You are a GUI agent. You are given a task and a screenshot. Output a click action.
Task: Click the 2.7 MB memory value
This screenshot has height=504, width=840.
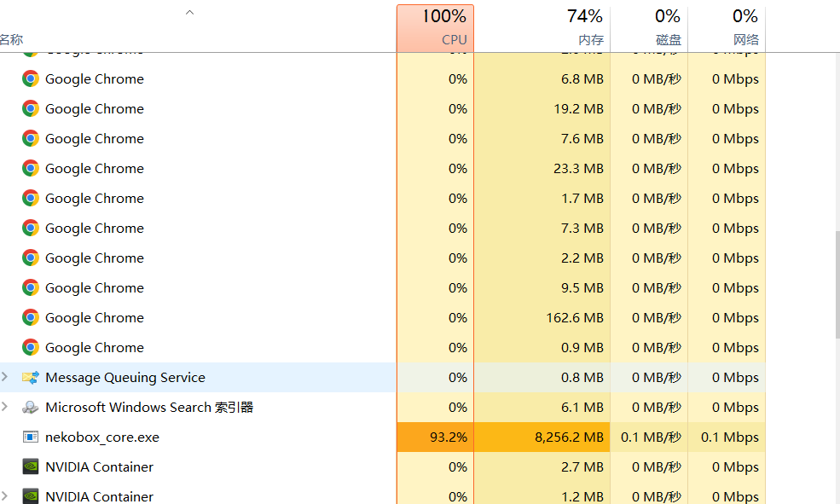tap(582, 467)
